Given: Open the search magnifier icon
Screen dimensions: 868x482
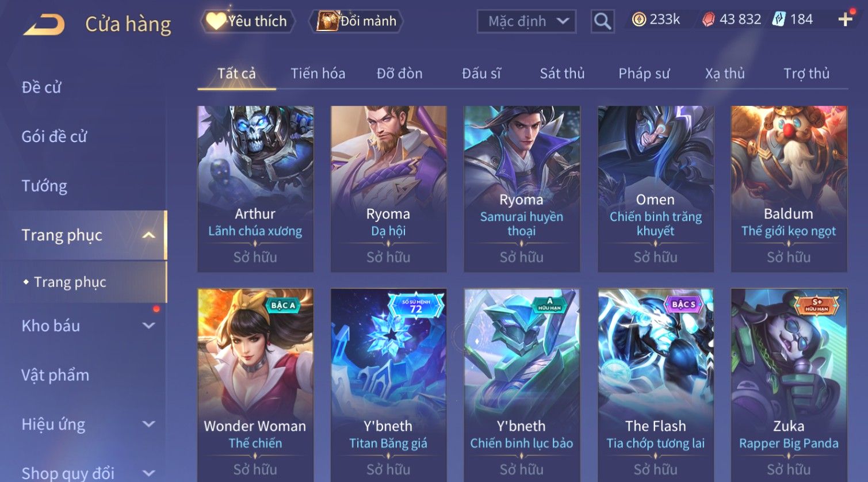Looking at the screenshot, I should (x=602, y=21).
